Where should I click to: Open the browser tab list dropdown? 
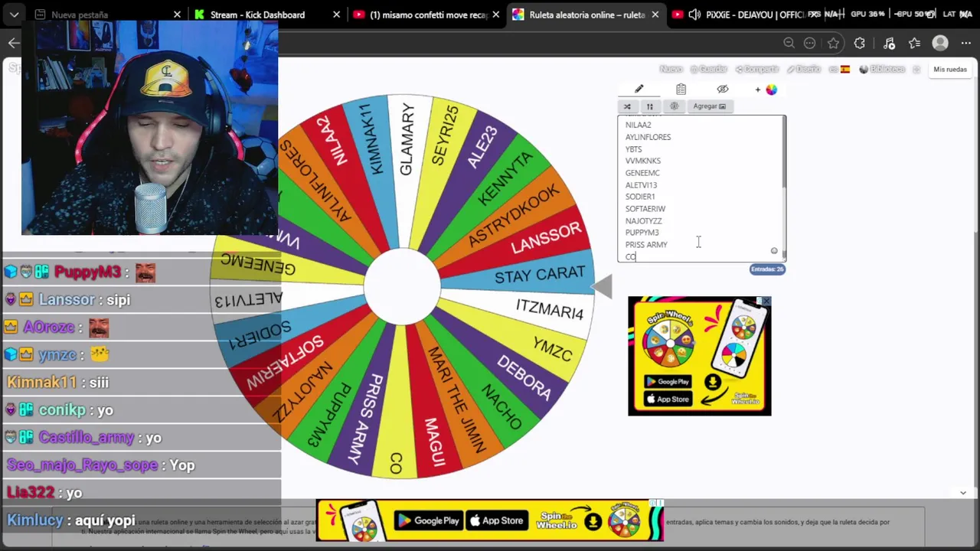point(14,15)
